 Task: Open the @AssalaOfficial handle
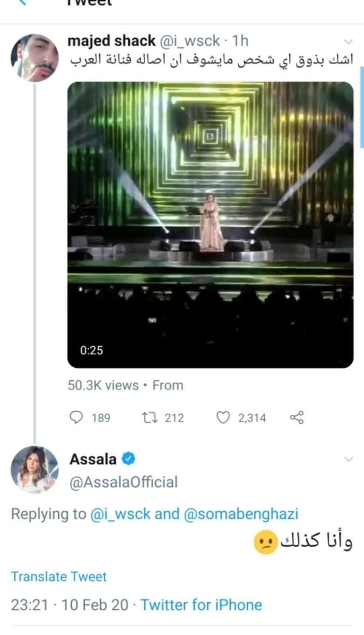[x=123, y=482]
